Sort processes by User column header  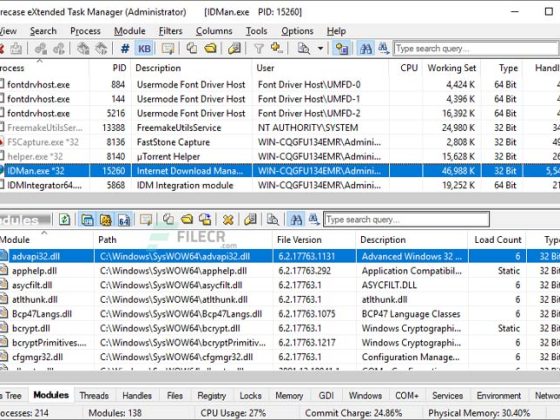[x=321, y=68]
